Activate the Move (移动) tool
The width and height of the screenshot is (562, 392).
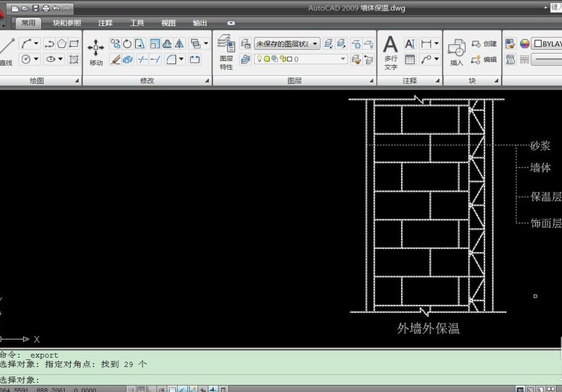point(95,52)
